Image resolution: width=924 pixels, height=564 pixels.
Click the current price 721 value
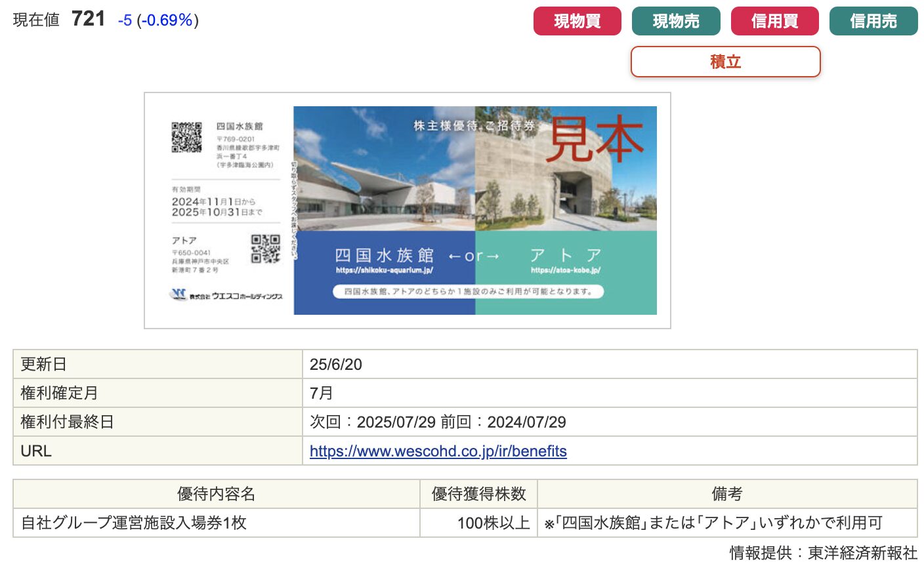click(89, 19)
